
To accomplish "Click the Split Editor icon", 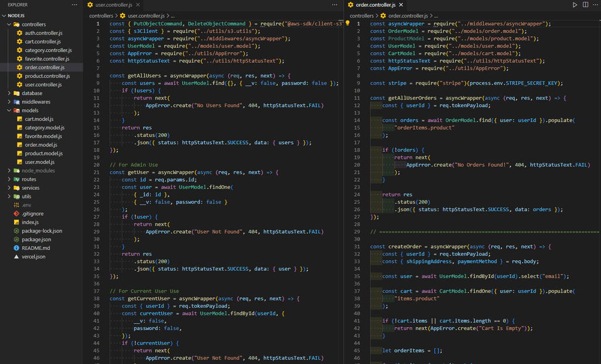I will coord(585,5).
